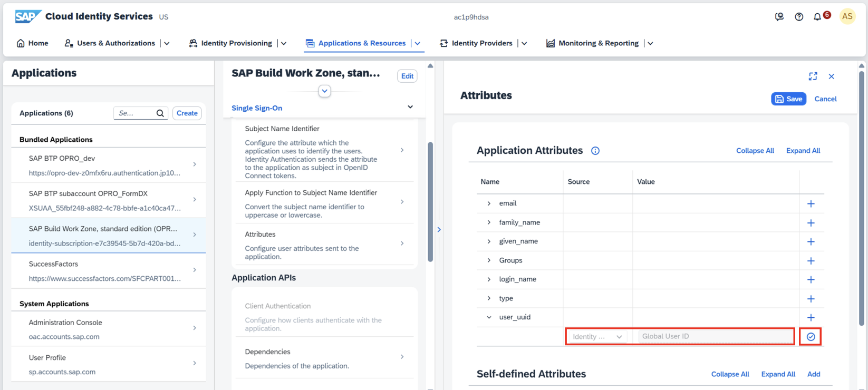Click the plus icon for Groups attribute
Screen dimensions: 868x390
(811, 261)
